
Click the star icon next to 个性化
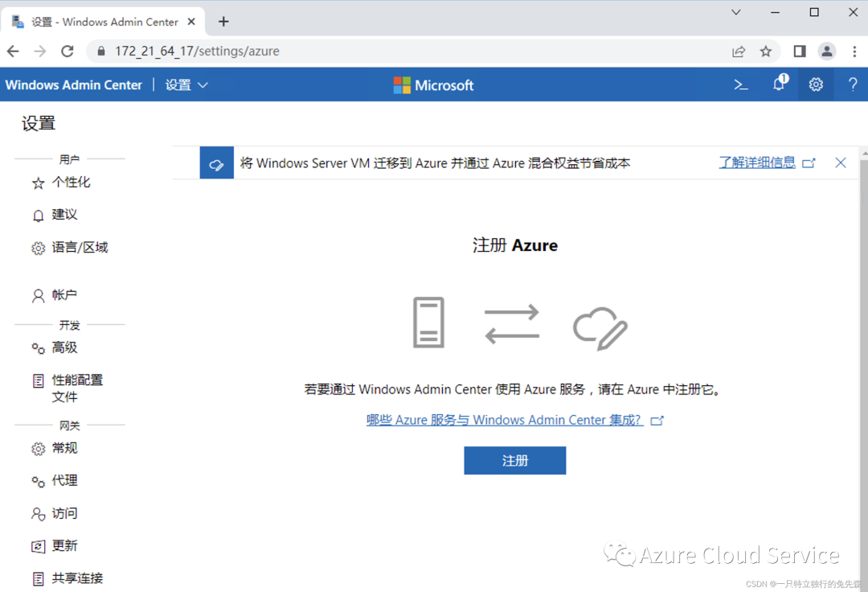point(38,183)
